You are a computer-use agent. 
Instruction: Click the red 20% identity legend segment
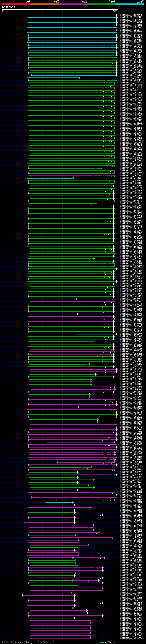[16, 4]
